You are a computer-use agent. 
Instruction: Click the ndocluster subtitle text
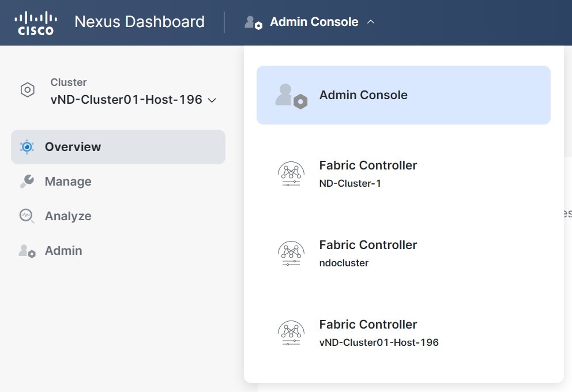coord(344,263)
